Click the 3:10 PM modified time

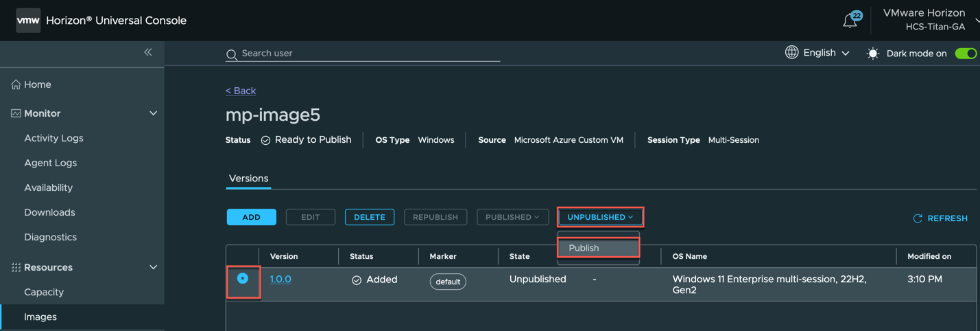tap(924, 279)
